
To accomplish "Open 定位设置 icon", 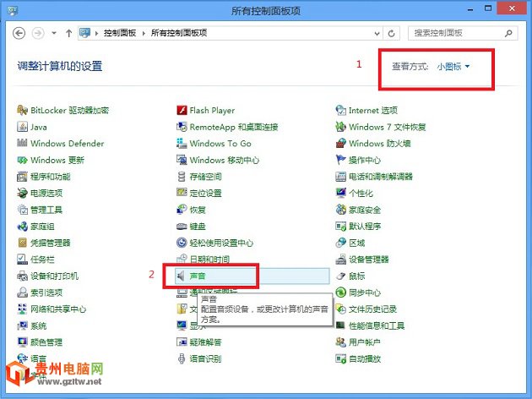I will [182, 193].
